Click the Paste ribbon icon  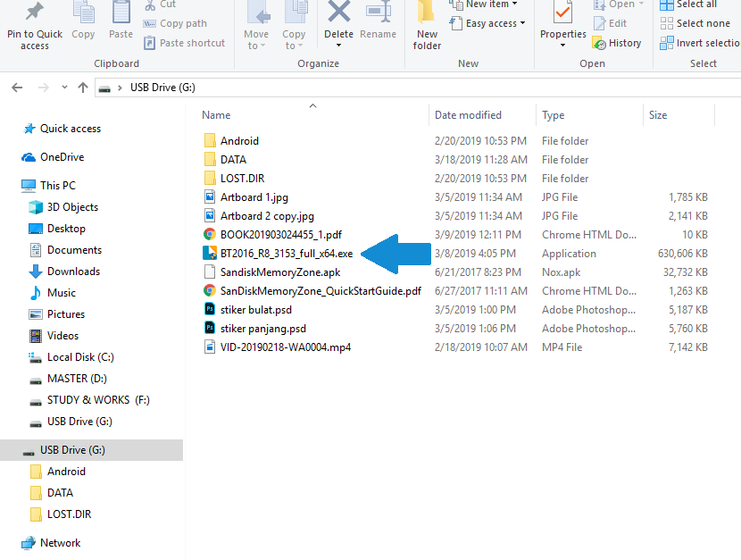121,13
